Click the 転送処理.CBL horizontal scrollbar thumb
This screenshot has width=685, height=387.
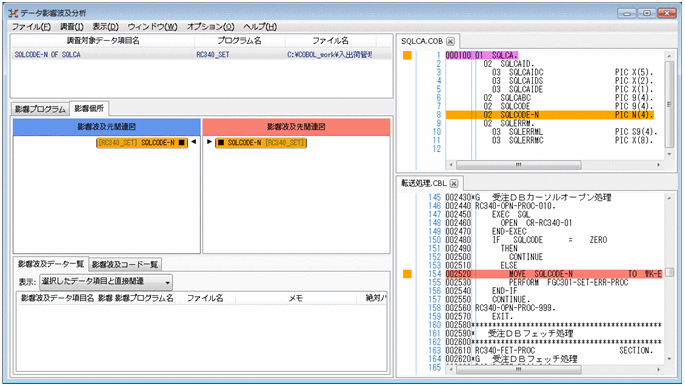[x=519, y=370]
